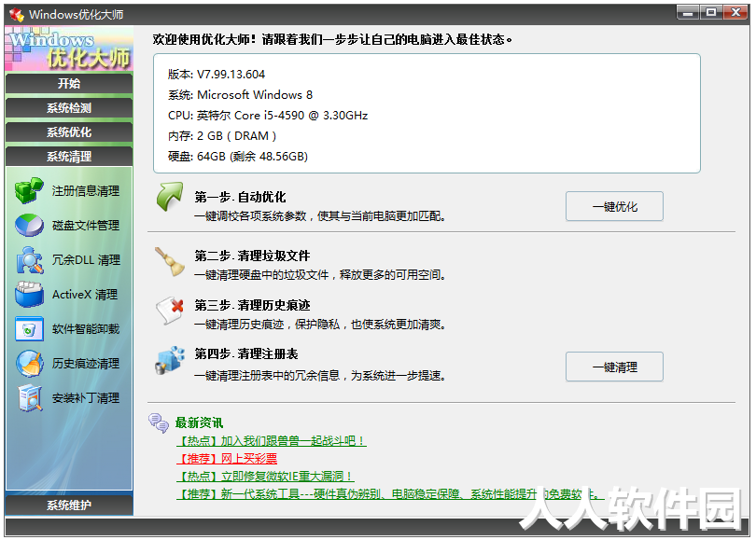Click the 冗余DLL清理 magnifier icon
The image size is (756, 540).
pyautogui.click(x=30, y=260)
